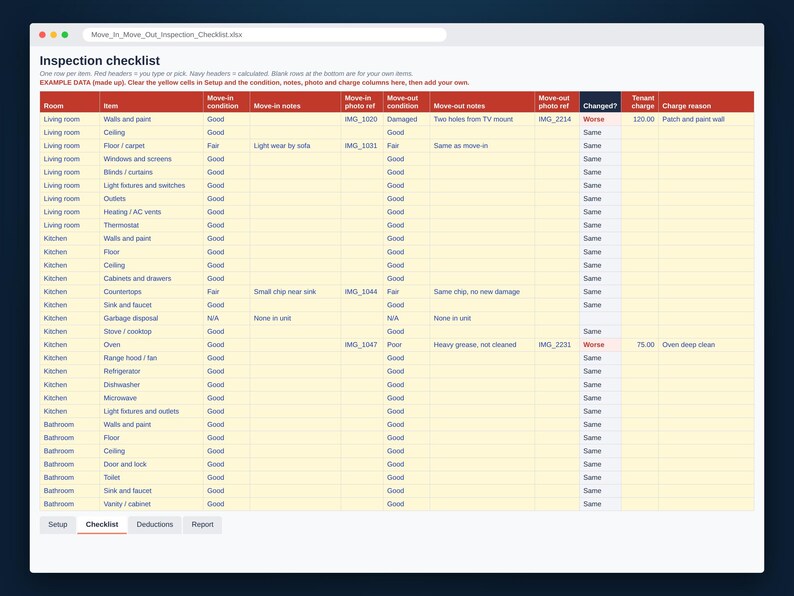The width and height of the screenshot is (794, 596).
Task: Select the Dishwasher item cell
Action: coord(151,384)
